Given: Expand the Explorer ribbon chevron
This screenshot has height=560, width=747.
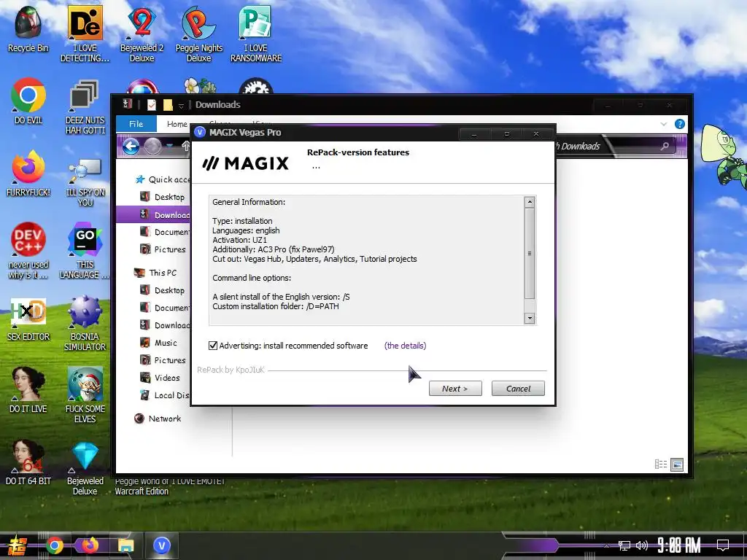Looking at the screenshot, I should [664, 124].
